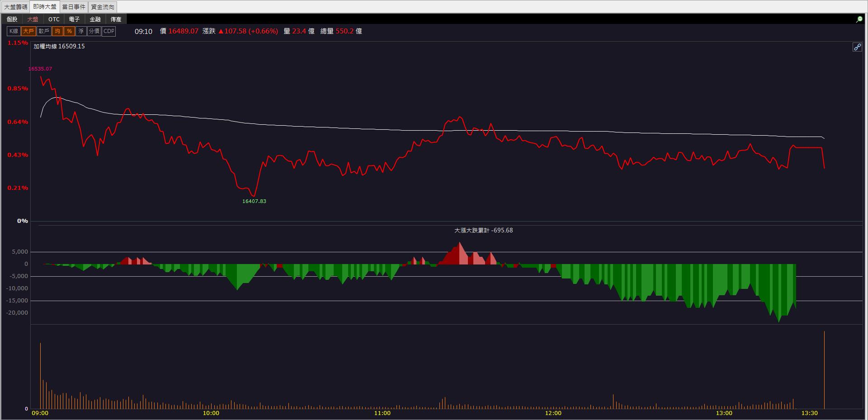Select the 個股 sub-tab

[12, 19]
